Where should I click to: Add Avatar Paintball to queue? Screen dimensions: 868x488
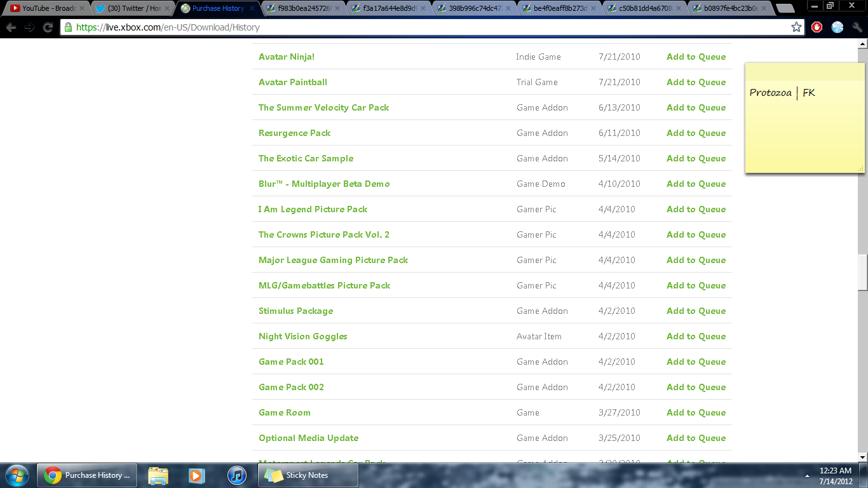pos(696,82)
